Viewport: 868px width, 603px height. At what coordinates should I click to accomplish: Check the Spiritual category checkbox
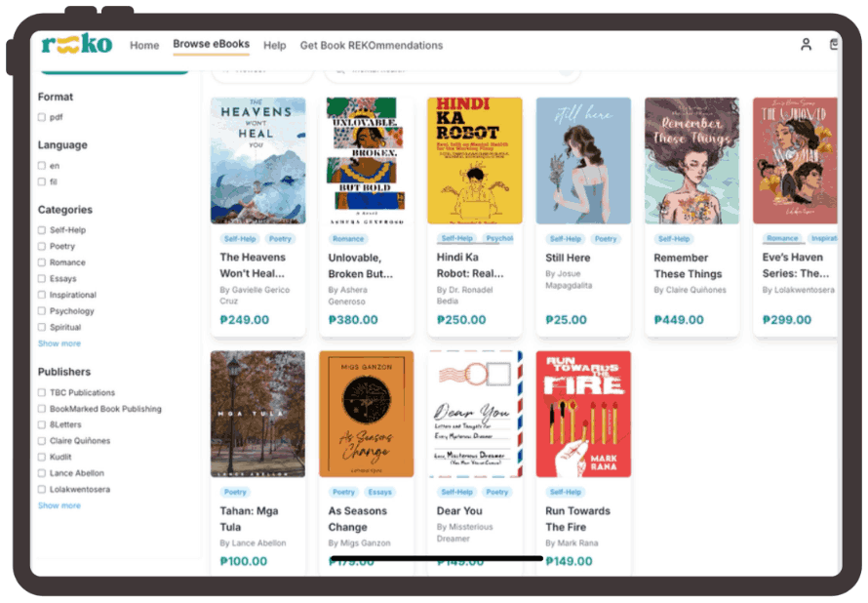click(42, 327)
